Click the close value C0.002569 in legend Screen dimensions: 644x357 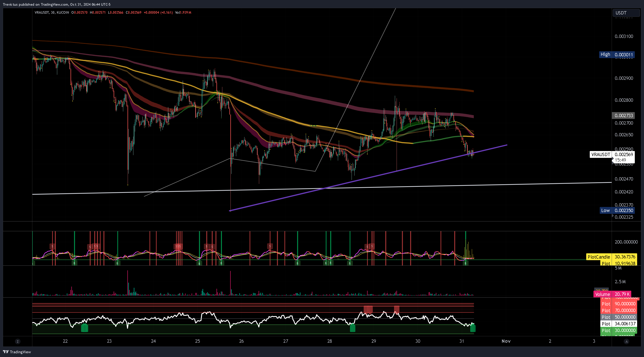(x=134, y=13)
